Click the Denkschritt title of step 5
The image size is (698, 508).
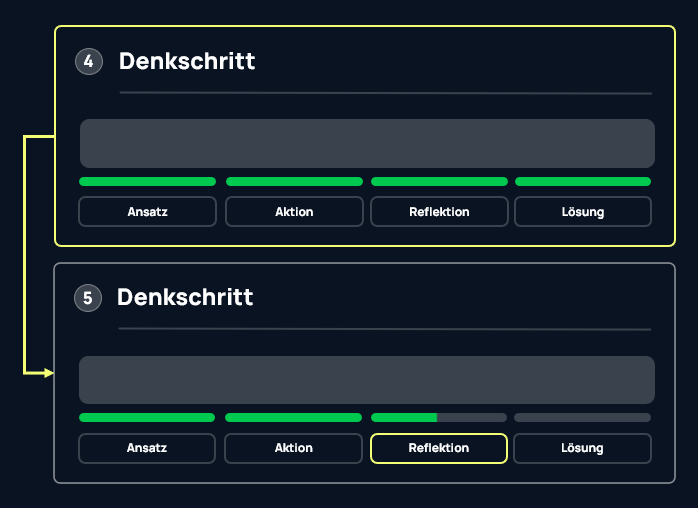pos(185,297)
